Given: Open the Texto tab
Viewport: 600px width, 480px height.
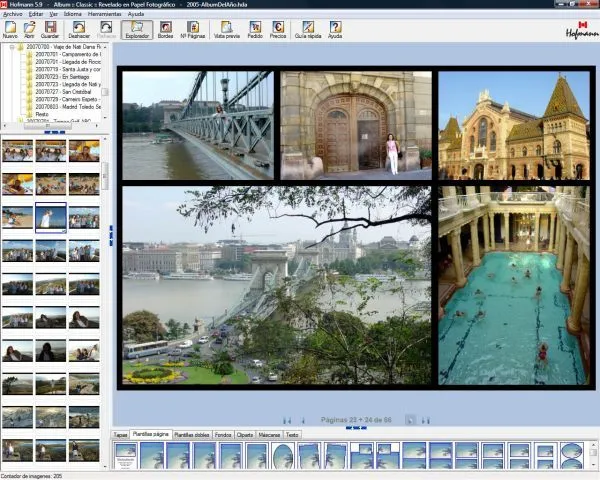Looking at the screenshot, I should pyautogui.click(x=292, y=435).
